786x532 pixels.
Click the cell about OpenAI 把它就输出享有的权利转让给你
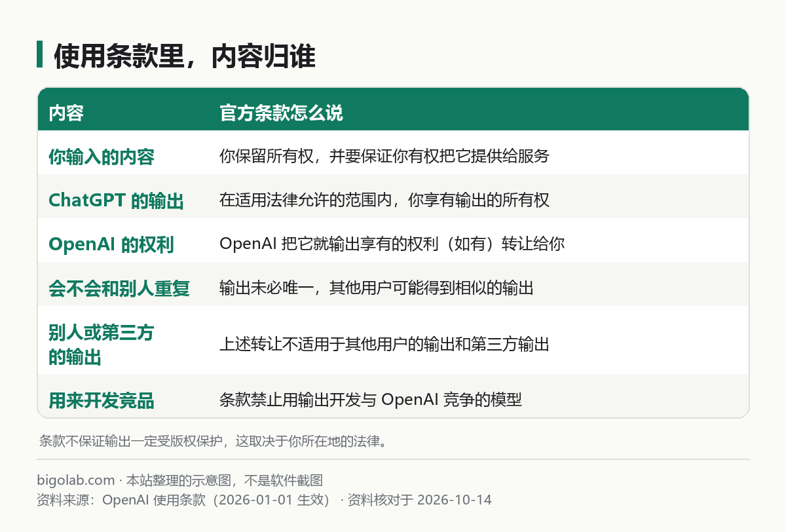click(x=392, y=244)
